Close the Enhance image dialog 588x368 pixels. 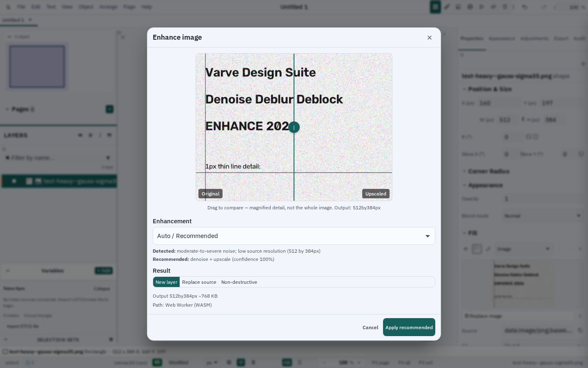429,38
